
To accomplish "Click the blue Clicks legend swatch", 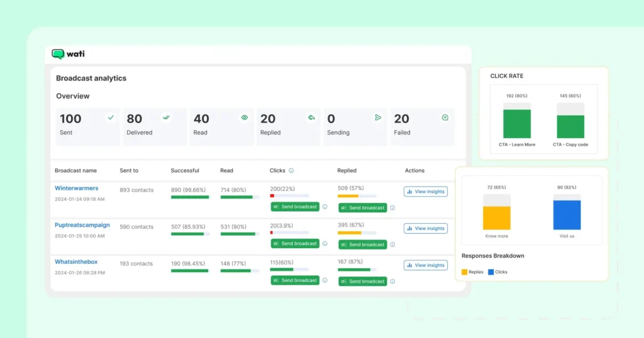I will (x=491, y=272).
